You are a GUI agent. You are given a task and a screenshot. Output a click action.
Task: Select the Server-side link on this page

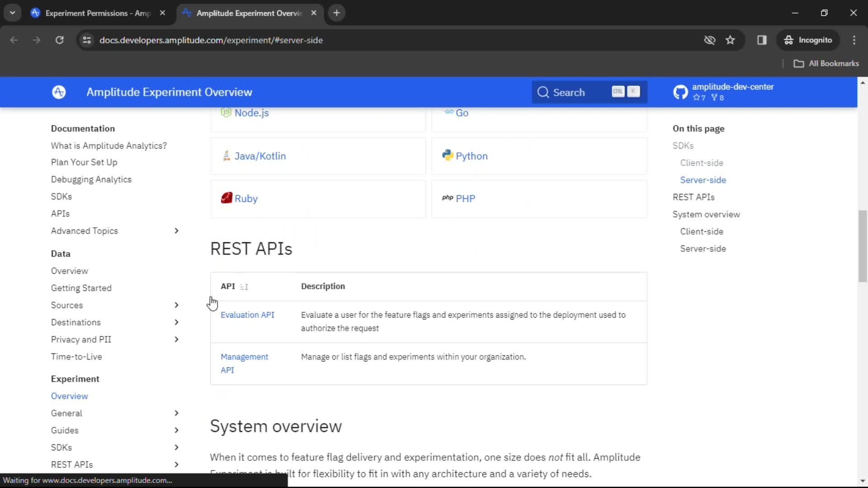(x=703, y=180)
